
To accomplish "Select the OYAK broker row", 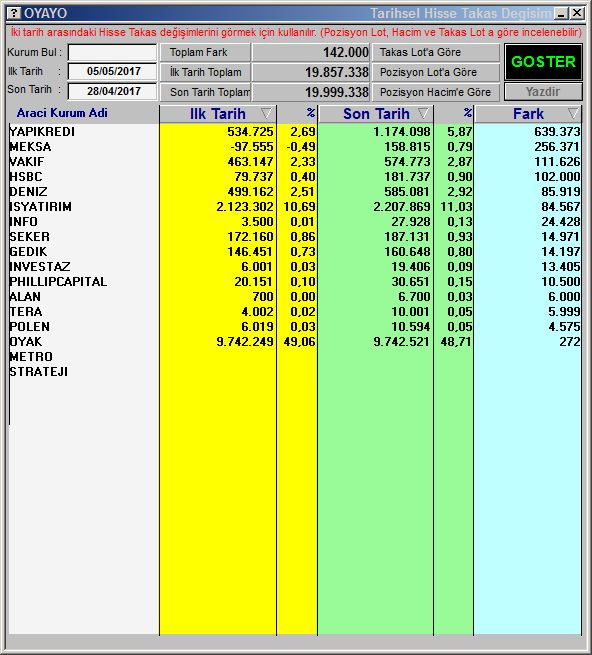I will click(x=295, y=342).
